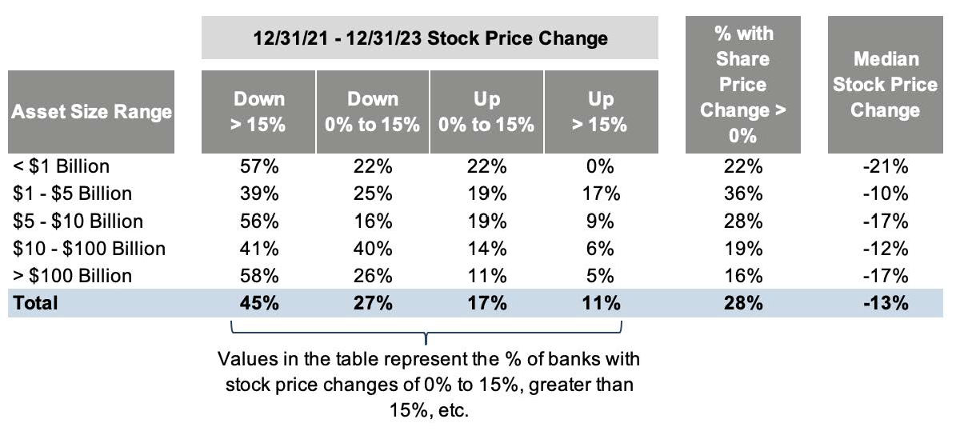
Task: Select the 'Down > 15%' column header
Action: 258,111
